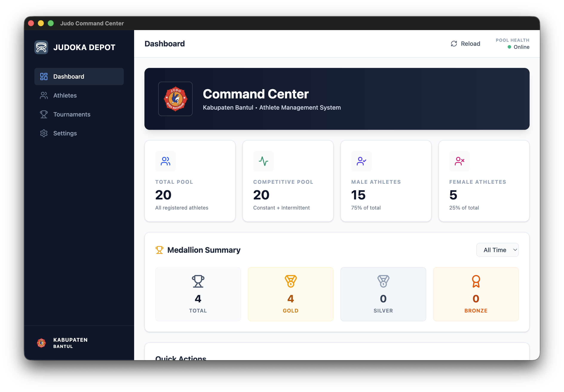The height and width of the screenshot is (392, 564).
Task: Navigate to the Settings page
Action: 65,133
